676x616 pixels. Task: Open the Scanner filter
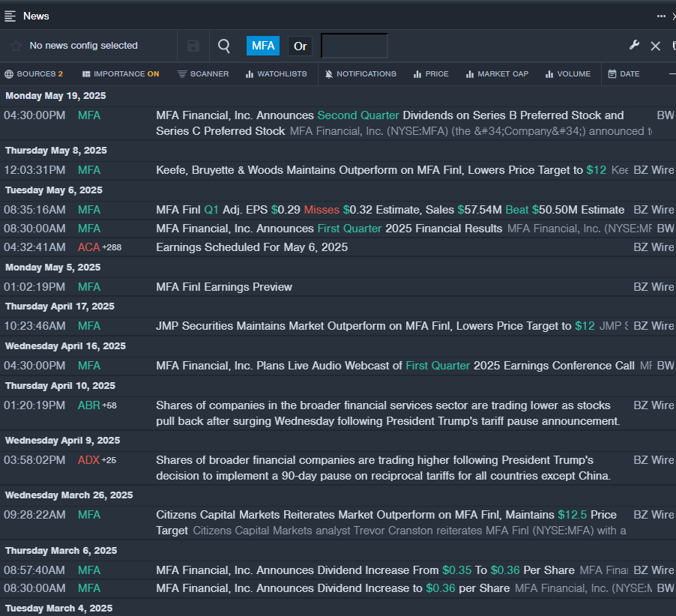pos(203,74)
